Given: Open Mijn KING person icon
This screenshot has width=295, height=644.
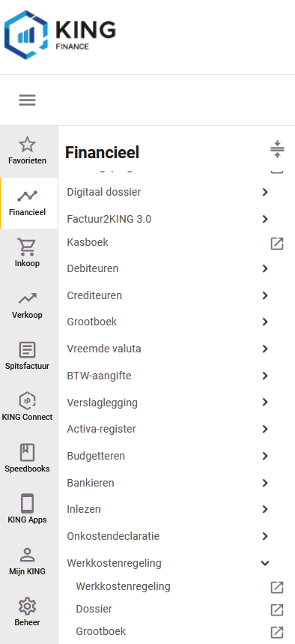Looking at the screenshot, I should pos(27,556).
